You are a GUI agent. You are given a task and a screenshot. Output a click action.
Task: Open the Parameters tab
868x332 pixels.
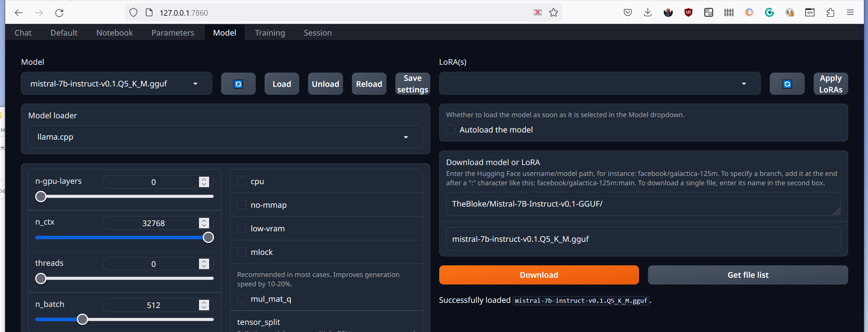coord(173,33)
